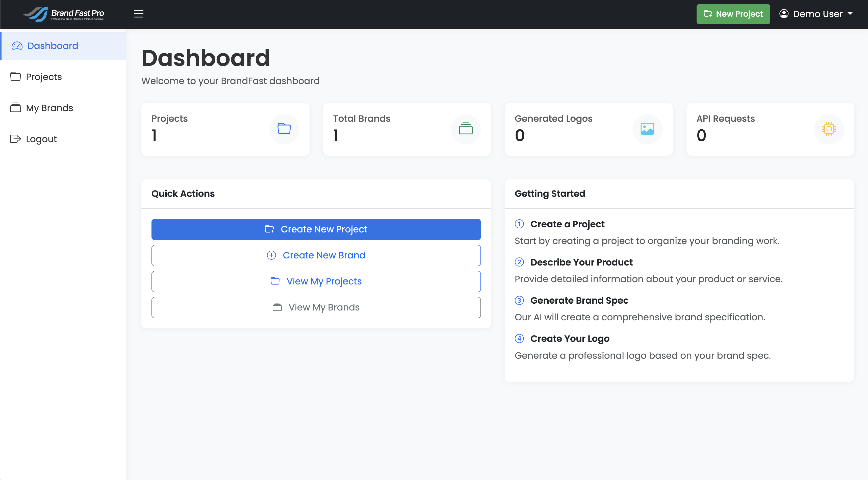Select the Dashboard gauge icon in sidebar
Screen dimensions: 868x480
tap(17, 45)
